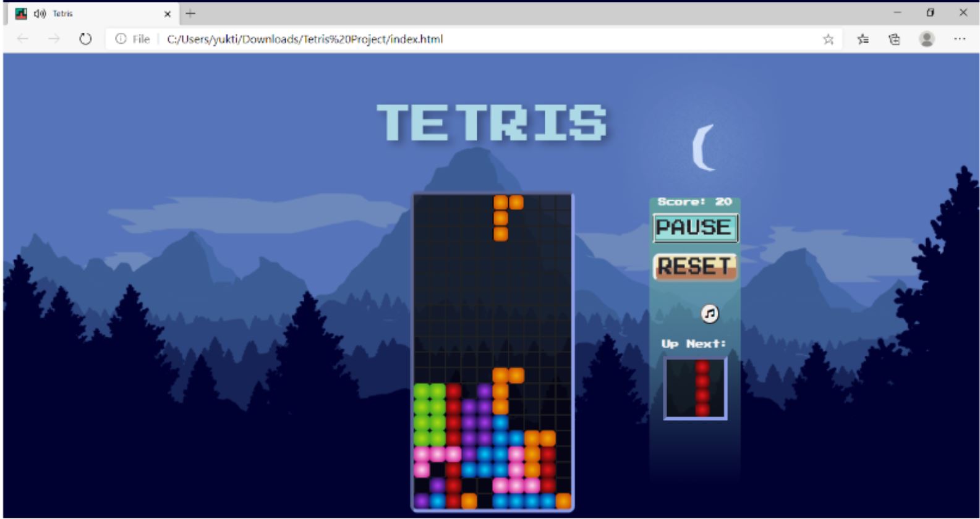Click the Tetris game board grid
This screenshot has width=980, height=519.
[x=493, y=352]
